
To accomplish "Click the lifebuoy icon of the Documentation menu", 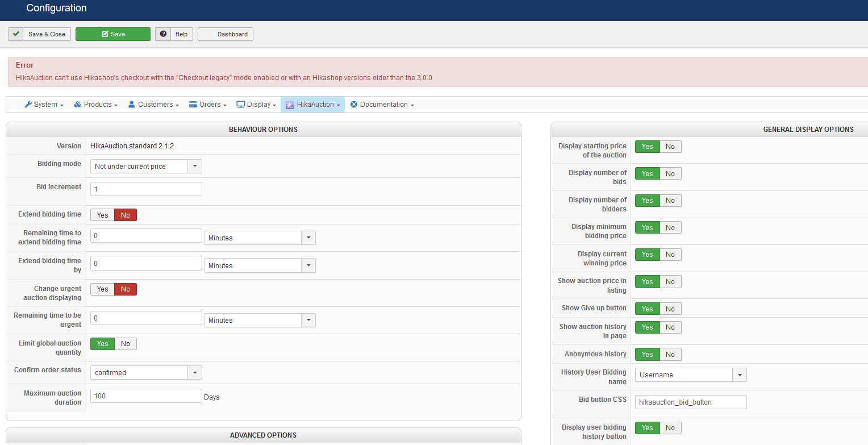I will [x=354, y=105].
